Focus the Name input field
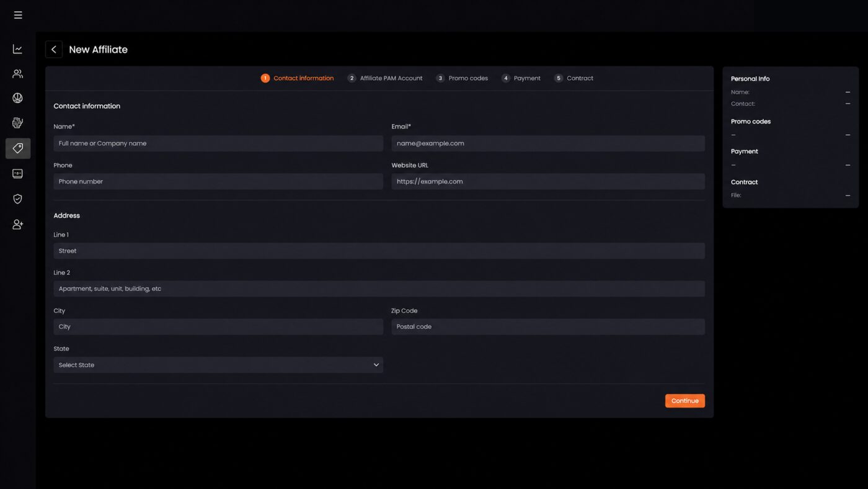868x489 pixels. 218,143
